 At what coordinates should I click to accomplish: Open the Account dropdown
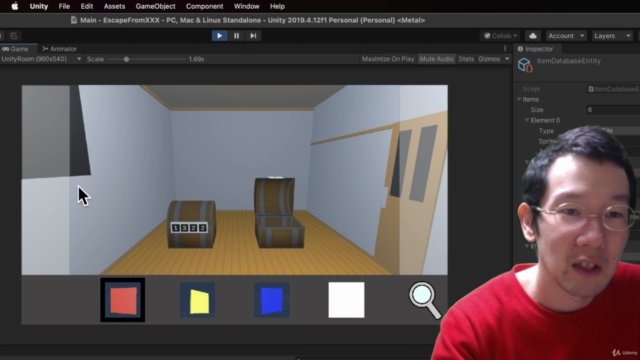click(566, 36)
